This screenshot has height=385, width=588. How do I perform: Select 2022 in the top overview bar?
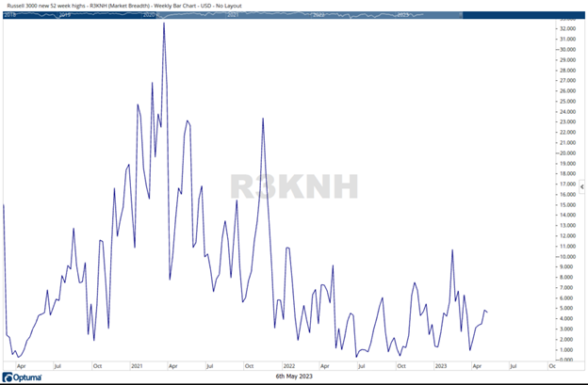318,16
